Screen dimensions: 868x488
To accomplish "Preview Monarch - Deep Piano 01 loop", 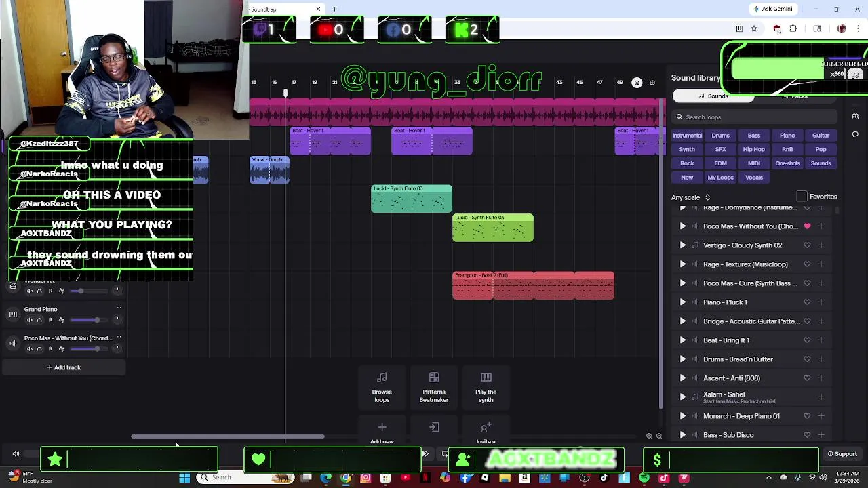I will pos(683,416).
